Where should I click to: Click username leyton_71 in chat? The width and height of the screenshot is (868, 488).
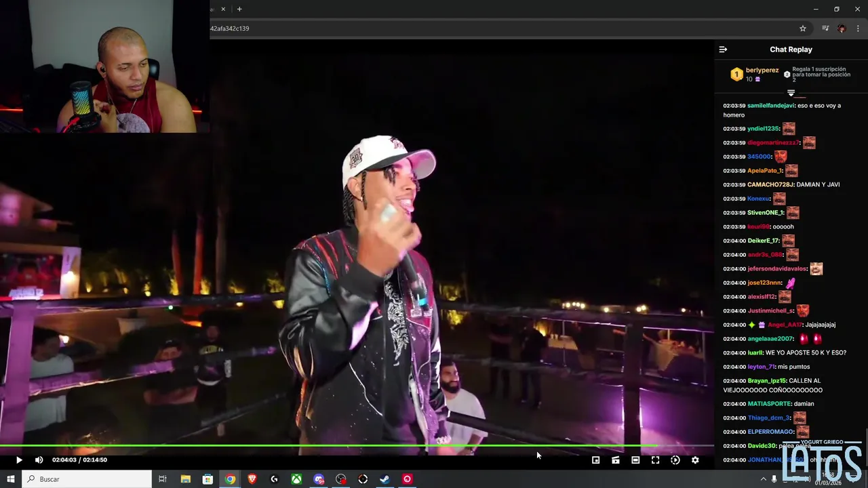tap(762, 367)
